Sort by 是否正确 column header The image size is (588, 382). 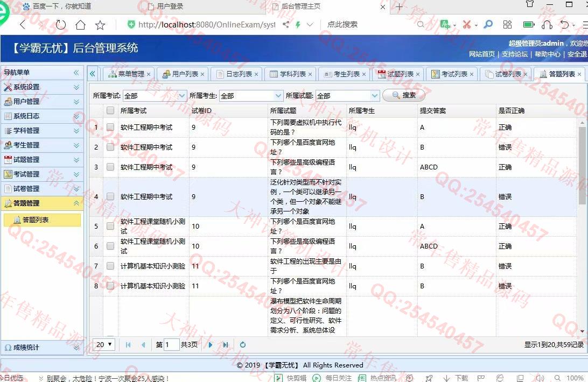[x=512, y=111]
